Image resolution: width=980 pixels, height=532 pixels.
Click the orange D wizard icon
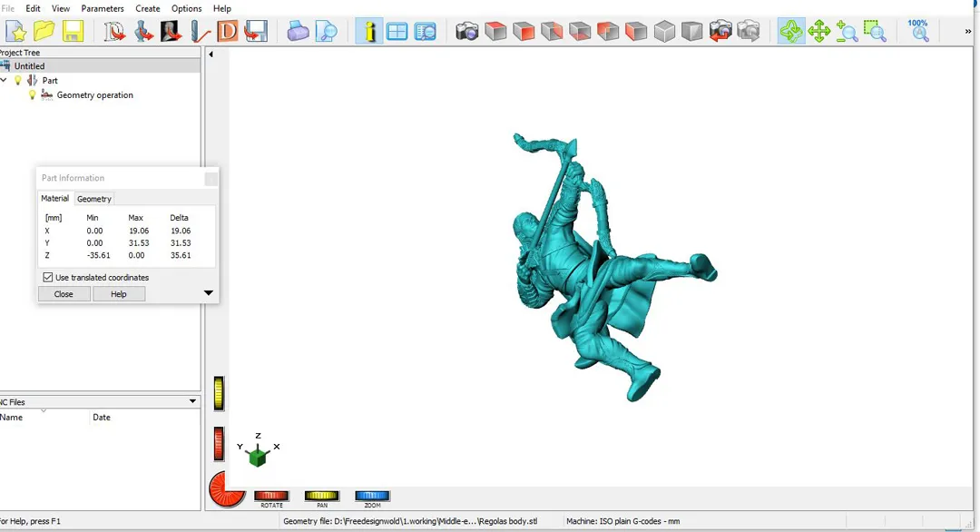coord(228,31)
